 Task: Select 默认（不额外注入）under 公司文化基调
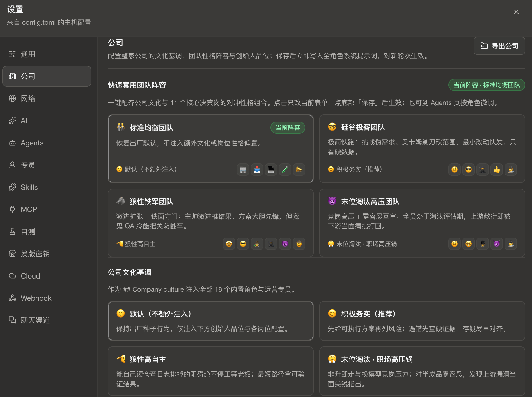pos(210,321)
